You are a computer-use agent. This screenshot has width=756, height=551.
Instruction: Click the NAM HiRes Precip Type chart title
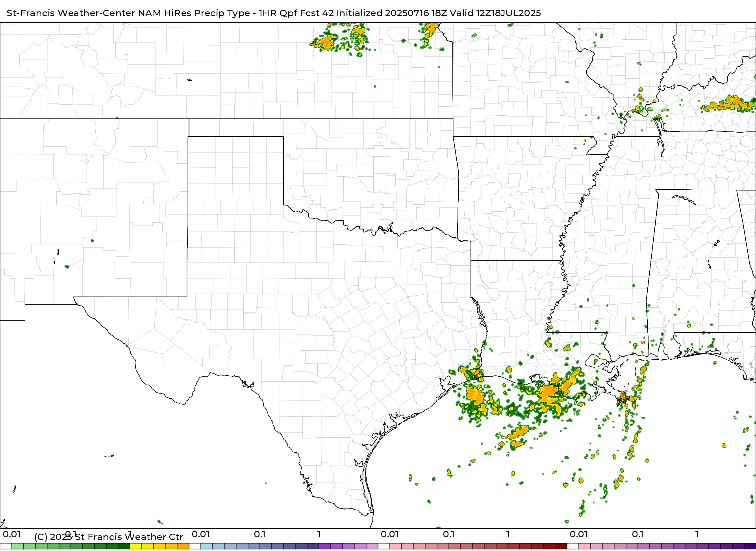coord(274,13)
